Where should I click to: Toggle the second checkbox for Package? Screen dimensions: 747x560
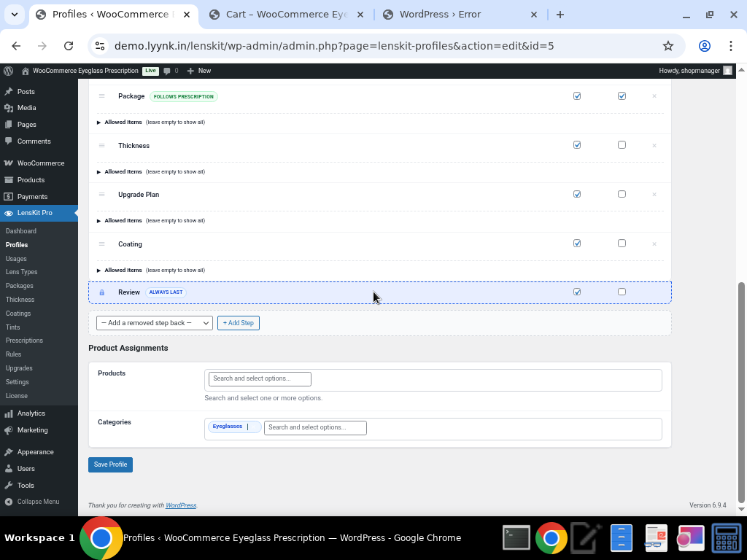point(622,96)
